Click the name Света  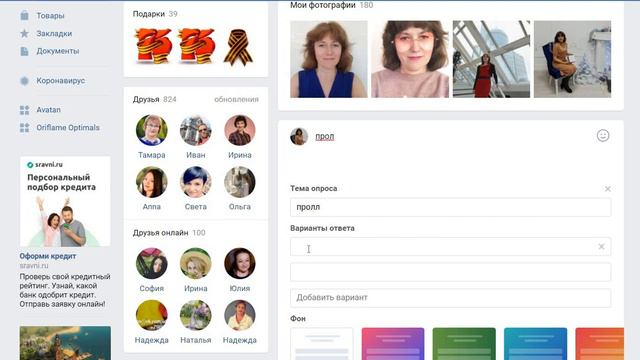(196, 207)
